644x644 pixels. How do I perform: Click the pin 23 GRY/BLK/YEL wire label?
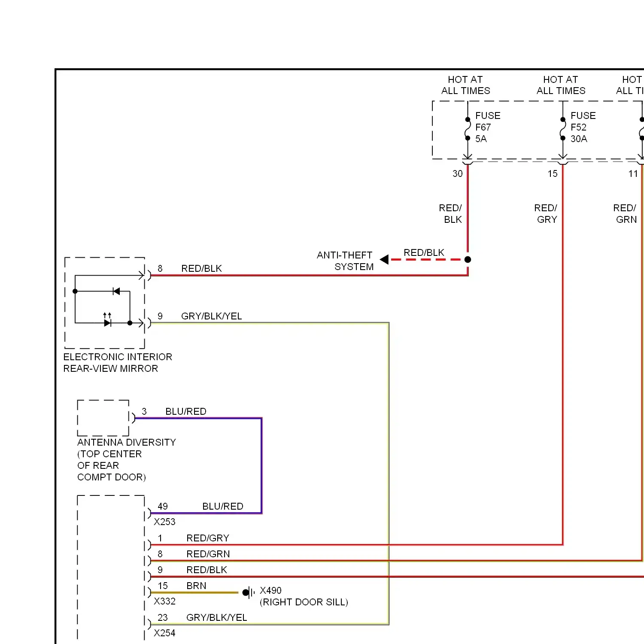click(217, 617)
